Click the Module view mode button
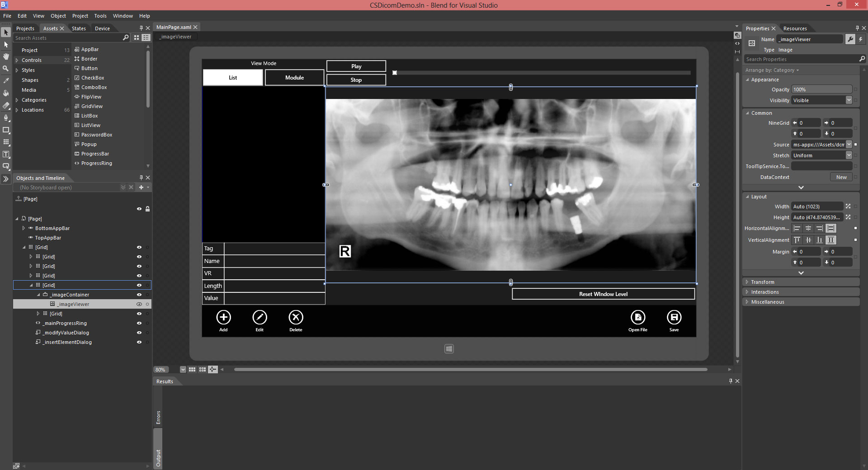Viewport: 868px width, 470px height. pyautogui.click(x=294, y=78)
